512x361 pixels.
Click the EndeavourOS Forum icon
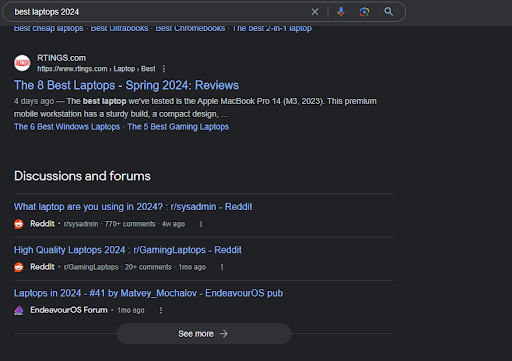tap(19, 310)
